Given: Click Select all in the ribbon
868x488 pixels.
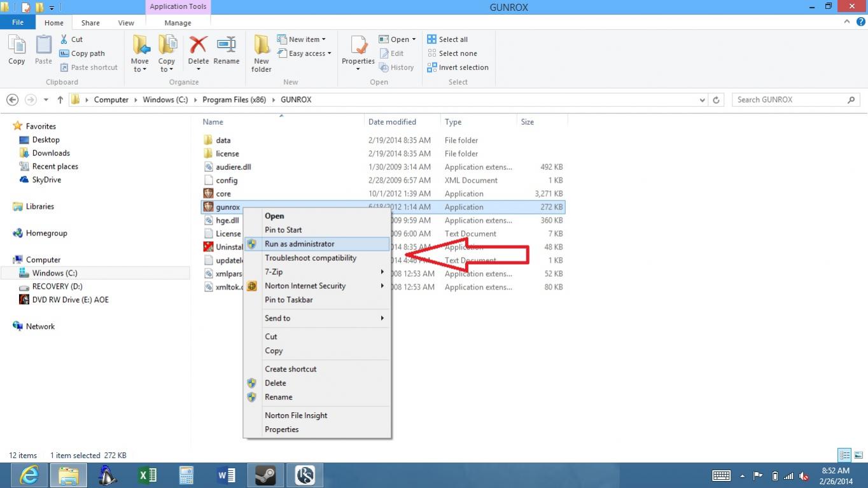Looking at the screenshot, I should 452,39.
